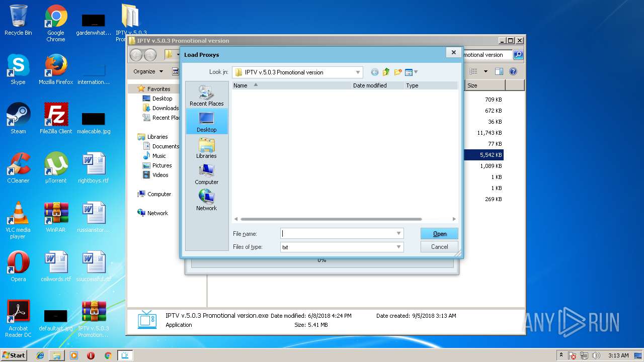Open View Menu in Load Proxys dialog
644x362 pixels.
[x=412, y=72]
